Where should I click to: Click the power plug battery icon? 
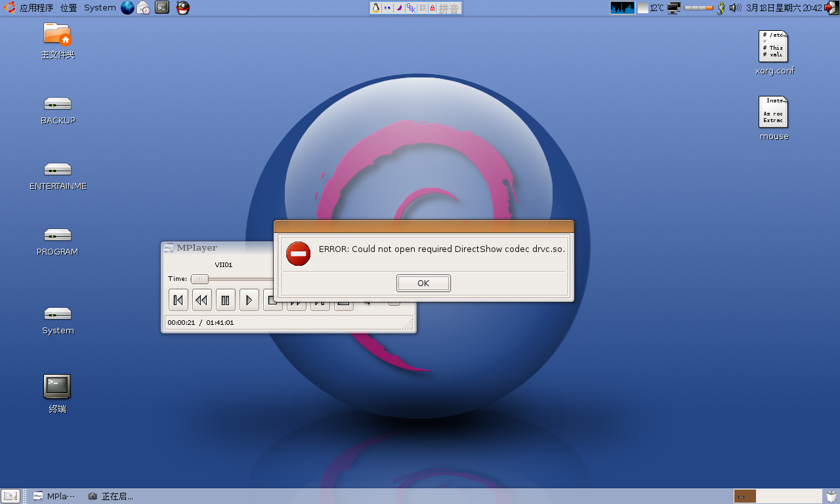(x=721, y=8)
